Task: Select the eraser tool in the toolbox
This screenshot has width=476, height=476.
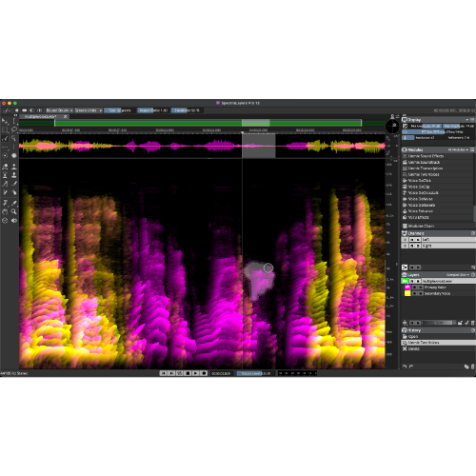Action: (5, 167)
